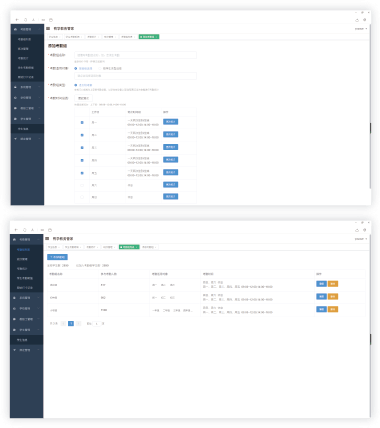Open highlighted first sub-item in lower window sidebar
The width and height of the screenshot is (380, 428).
[x=23, y=250]
